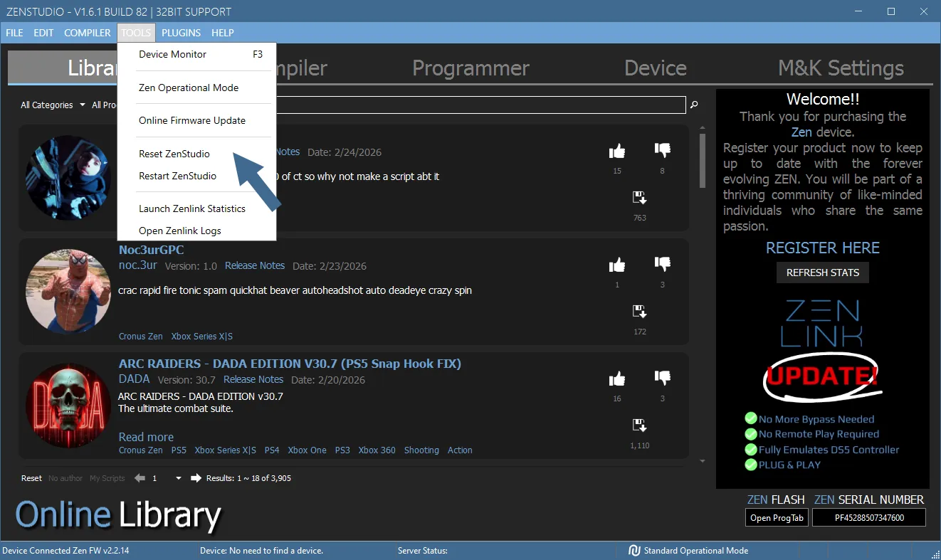This screenshot has width=941, height=560.
Task: Select the Shooting tag
Action: tap(421, 450)
